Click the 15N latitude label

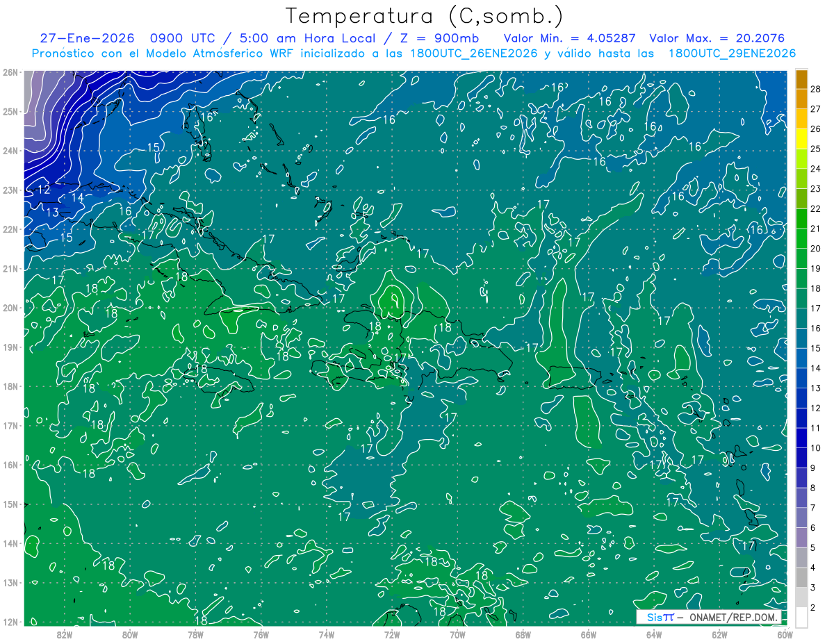10,504
